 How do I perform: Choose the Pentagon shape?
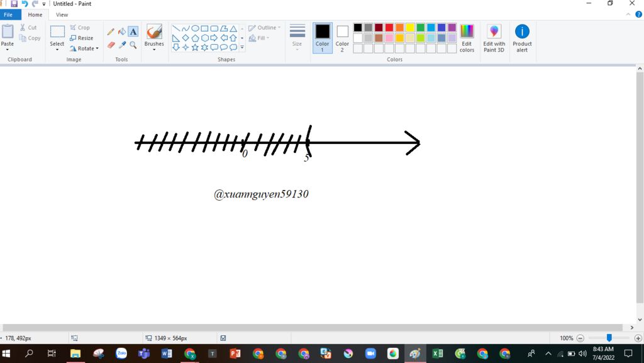coord(195,38)
